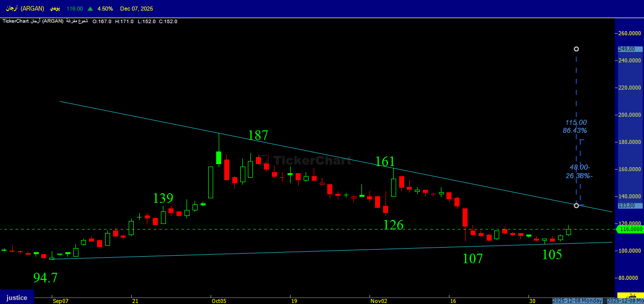Select the 115.00 86.43% measurement label
644x304 pixels.
coord(576,126)
